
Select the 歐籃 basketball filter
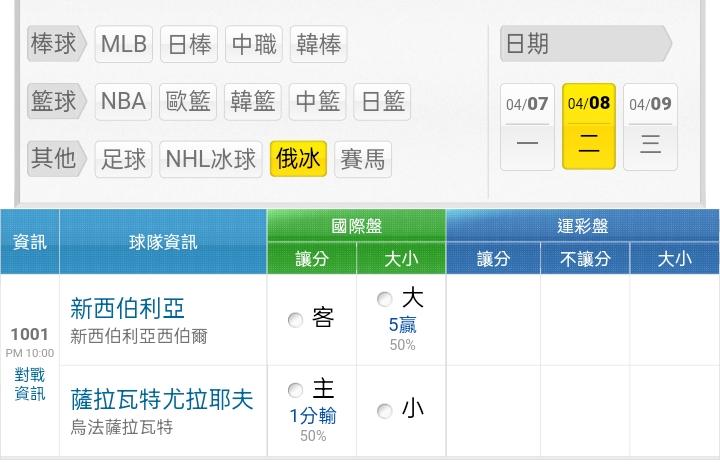[188, 101]
